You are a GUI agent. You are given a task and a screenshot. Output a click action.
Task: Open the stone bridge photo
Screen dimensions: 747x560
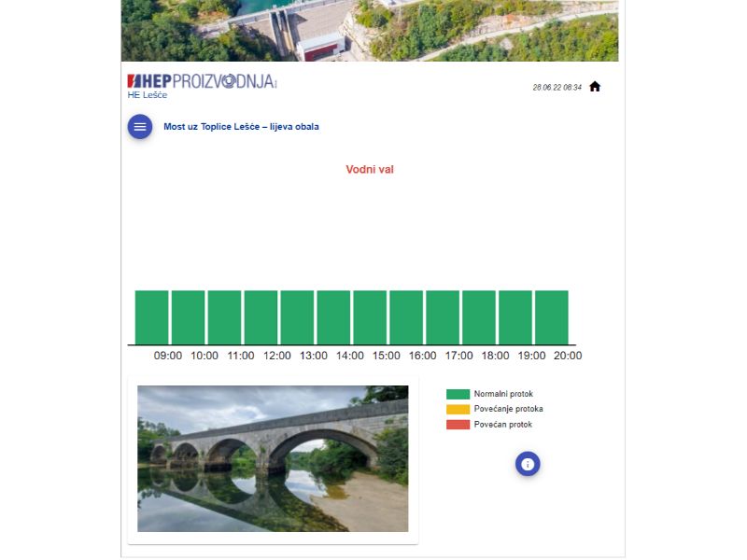coord(273,458)
